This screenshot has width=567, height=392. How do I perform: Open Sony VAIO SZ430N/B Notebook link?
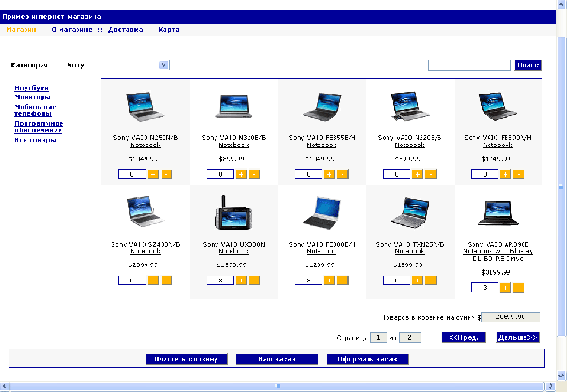point(146,247)
